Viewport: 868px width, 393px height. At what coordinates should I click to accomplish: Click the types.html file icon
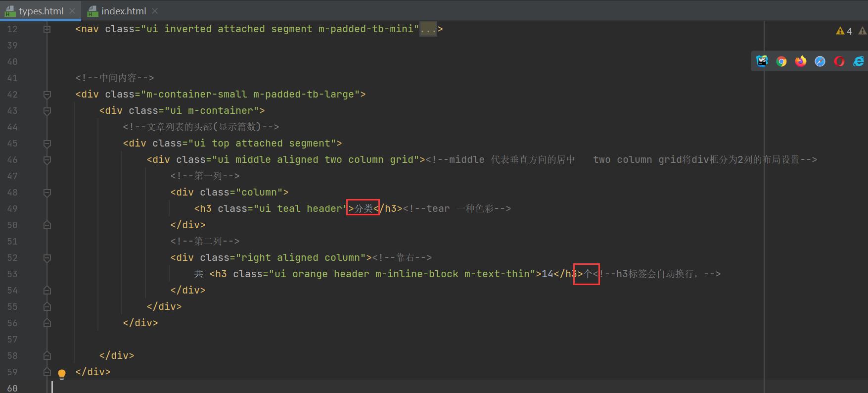tap(10, 11)
